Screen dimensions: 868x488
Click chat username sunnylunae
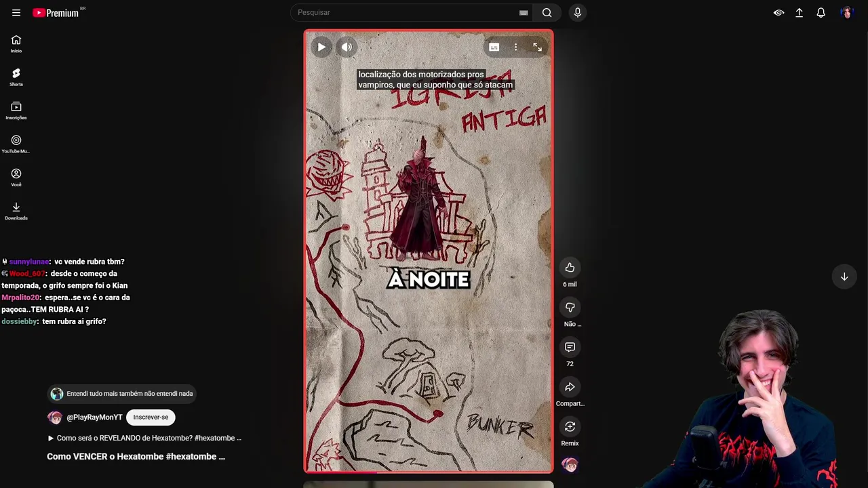tap(28, 262)
